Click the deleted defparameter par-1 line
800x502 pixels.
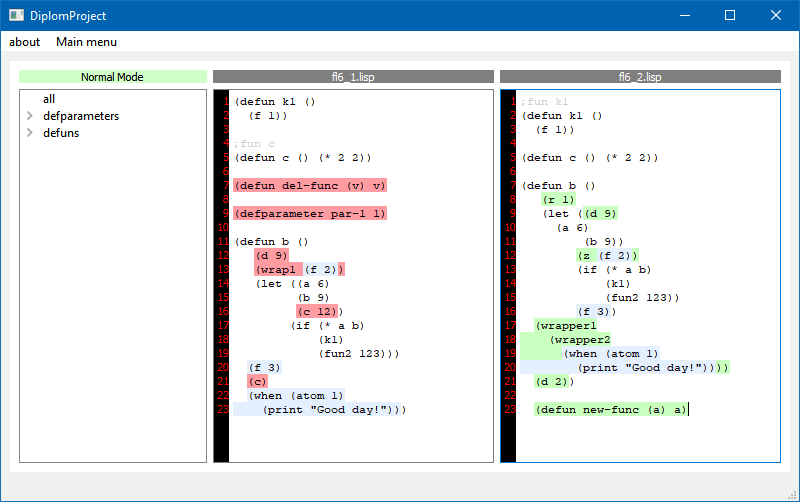click(309, 213)
